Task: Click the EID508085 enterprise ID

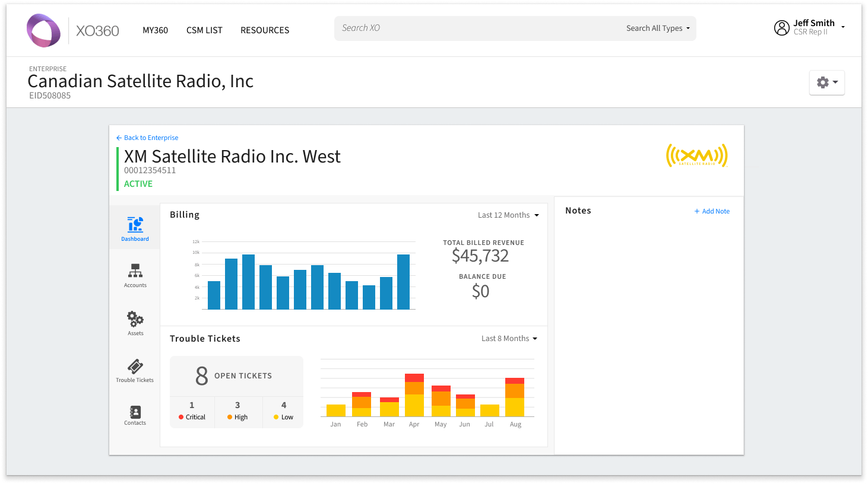Action: (x=50, y=95)
